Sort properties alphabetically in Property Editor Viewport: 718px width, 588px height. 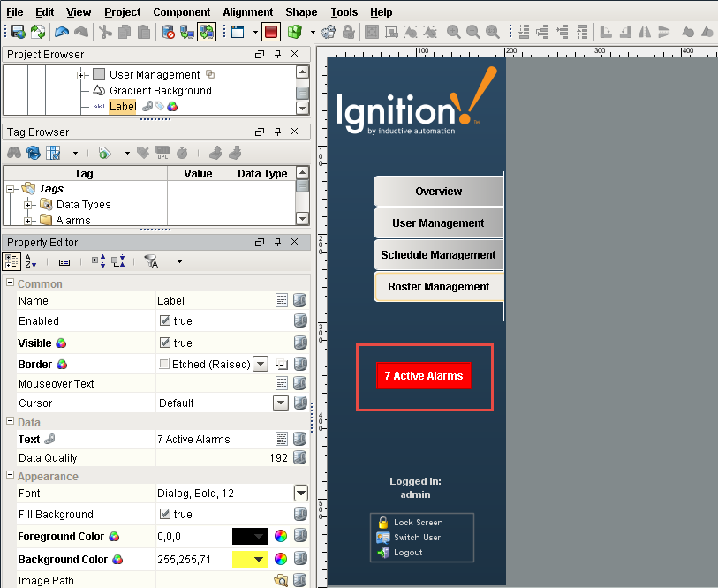[x=31, y=261]
